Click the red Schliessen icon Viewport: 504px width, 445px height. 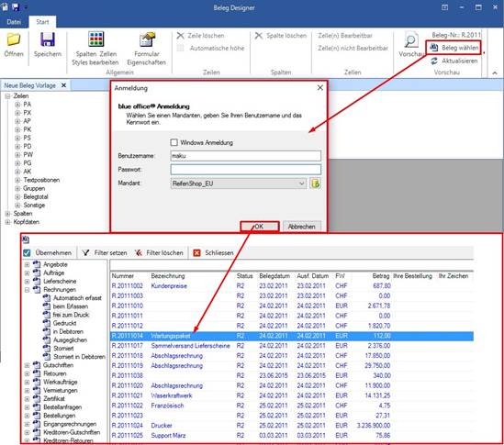196,253
